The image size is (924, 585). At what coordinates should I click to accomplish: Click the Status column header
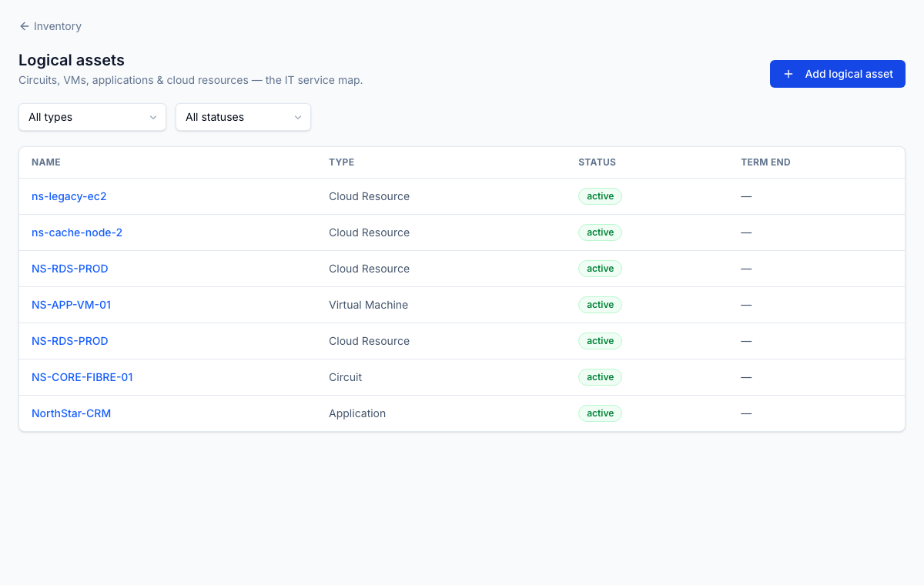tap(597, 162)
